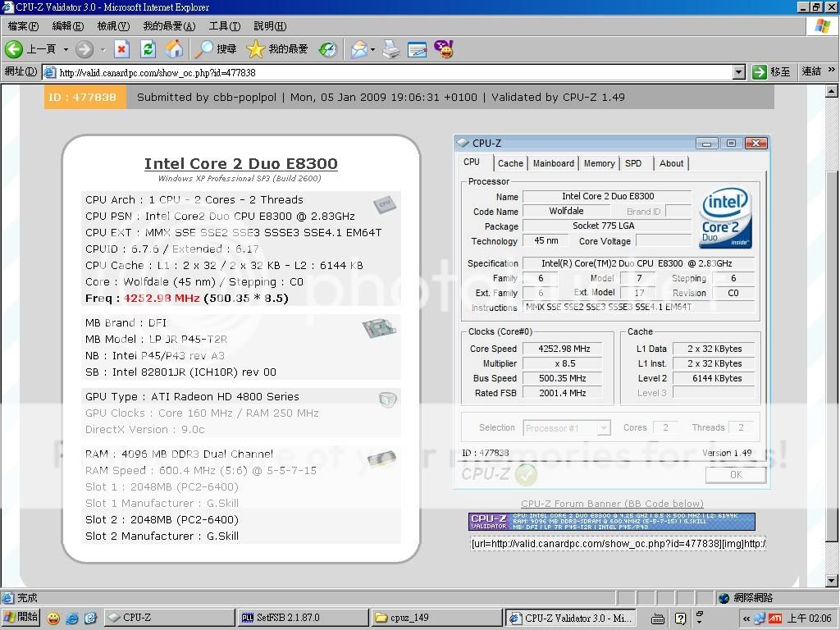
Task: Click the page icon left of the URL
Action: pos(49,72)
